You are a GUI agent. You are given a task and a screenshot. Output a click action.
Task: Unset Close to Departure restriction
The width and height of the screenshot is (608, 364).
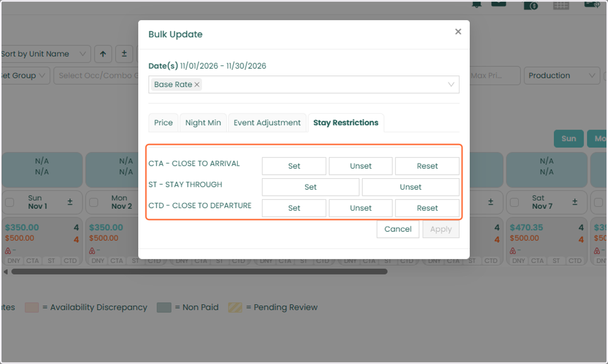[x=361, y=208]
